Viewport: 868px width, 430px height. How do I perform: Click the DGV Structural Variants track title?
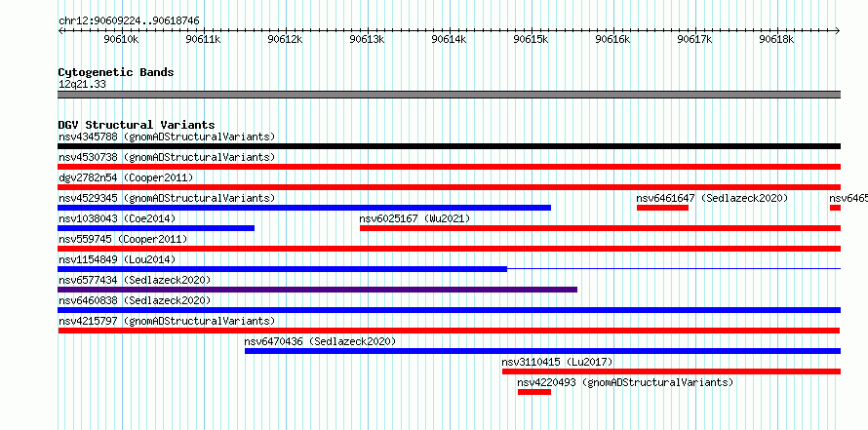(x=137, y=125)
